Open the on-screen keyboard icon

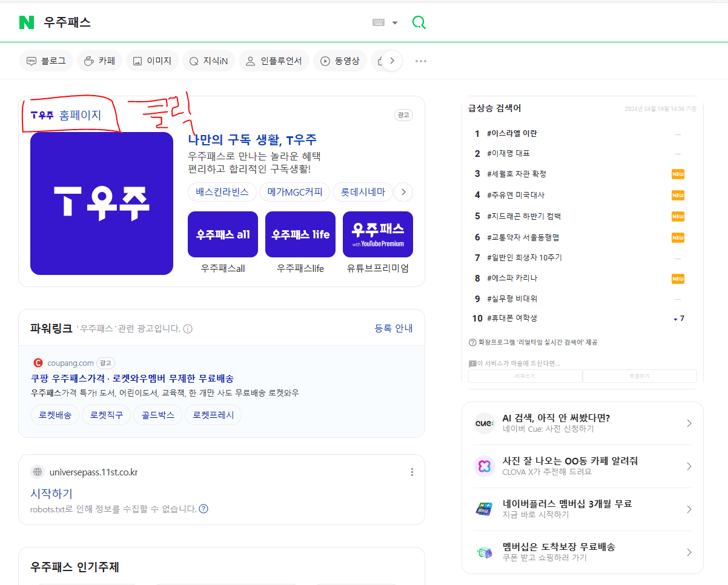tap(379, 22)
